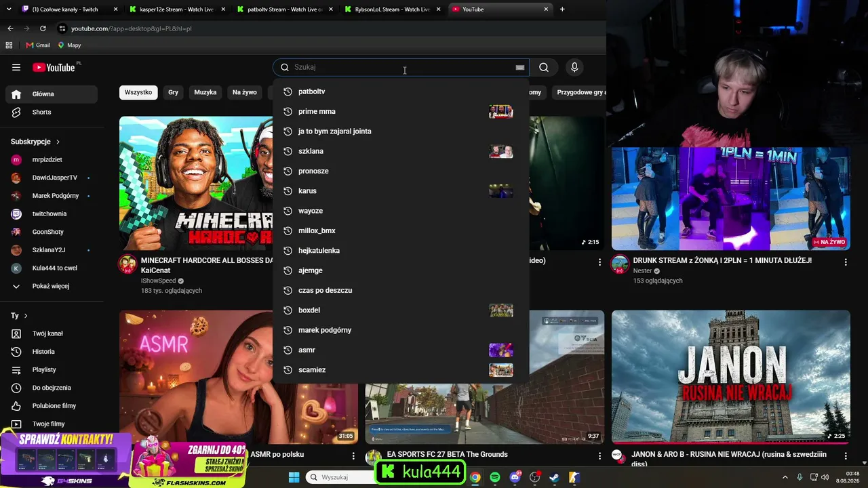Click the YouTube Szukaj search field
The height and width of the screenshot is (488, 868).
[x=401, y=67]
